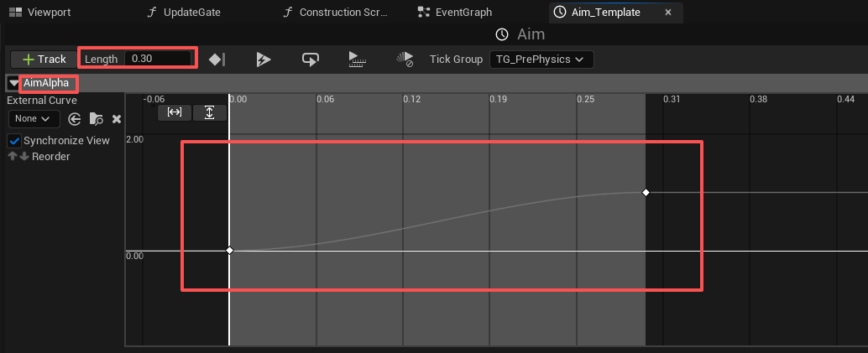Zoom to fit vertical button
This screenshot has width=868, height=353.
click(x=209, y=112)
